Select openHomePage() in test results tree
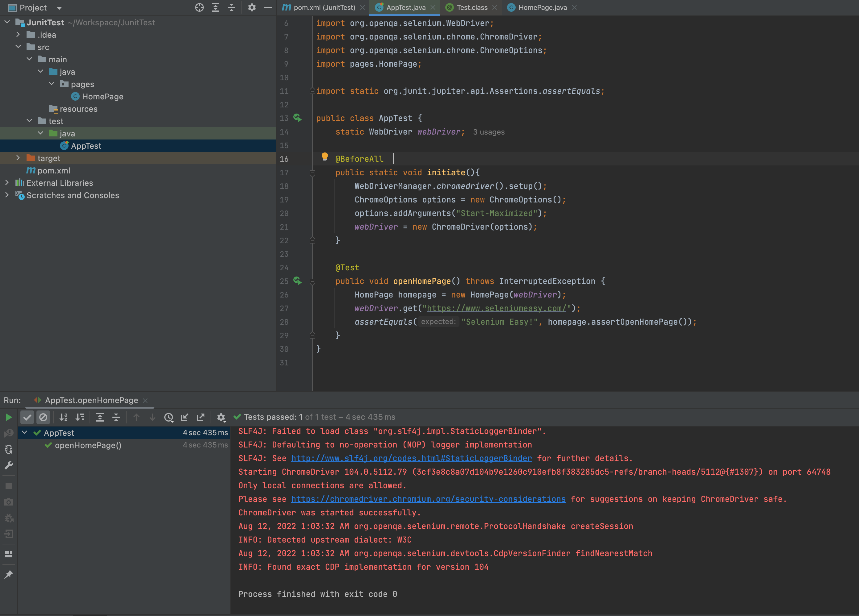Viewport: 859px width, 616px height. tap(88, 445)
